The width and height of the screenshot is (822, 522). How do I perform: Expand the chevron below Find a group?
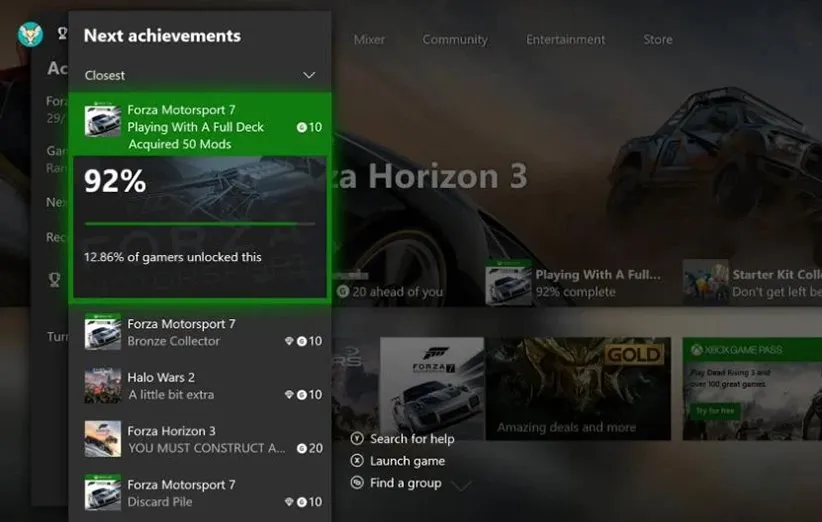pos(461,486)
